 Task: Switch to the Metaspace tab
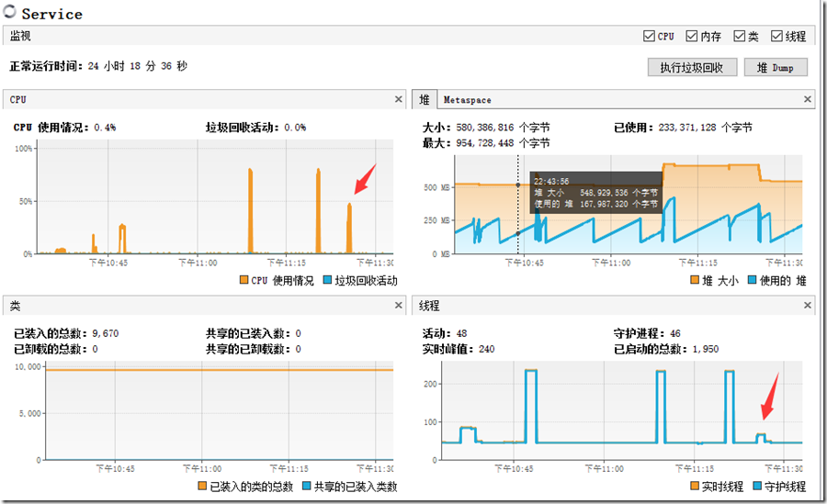point(467,100)
